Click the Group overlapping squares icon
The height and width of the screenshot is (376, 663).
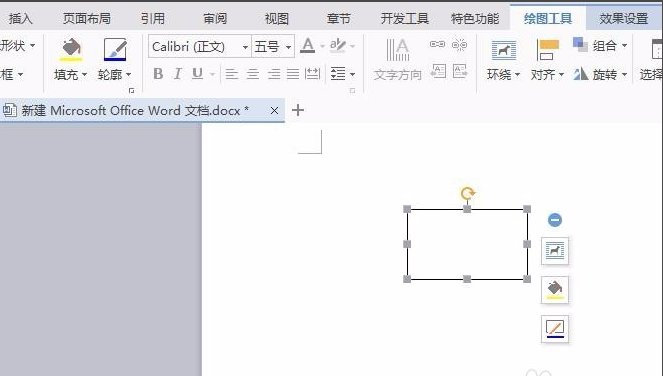(x=580, y=44)
